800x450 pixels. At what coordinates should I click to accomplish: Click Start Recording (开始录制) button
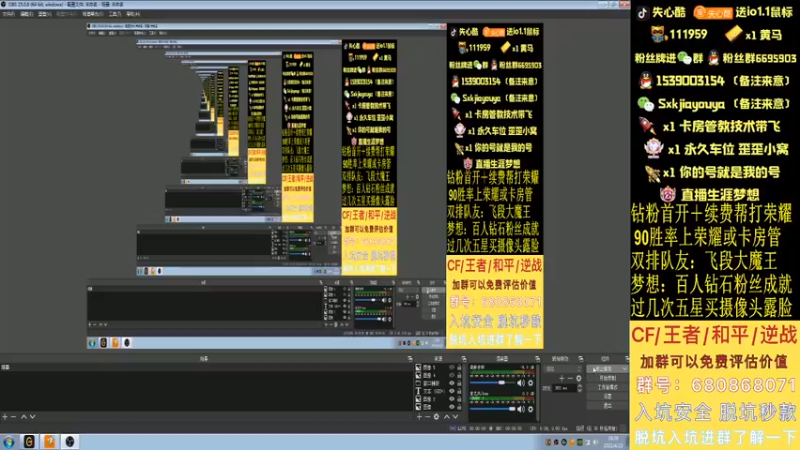tap(607, 378)
